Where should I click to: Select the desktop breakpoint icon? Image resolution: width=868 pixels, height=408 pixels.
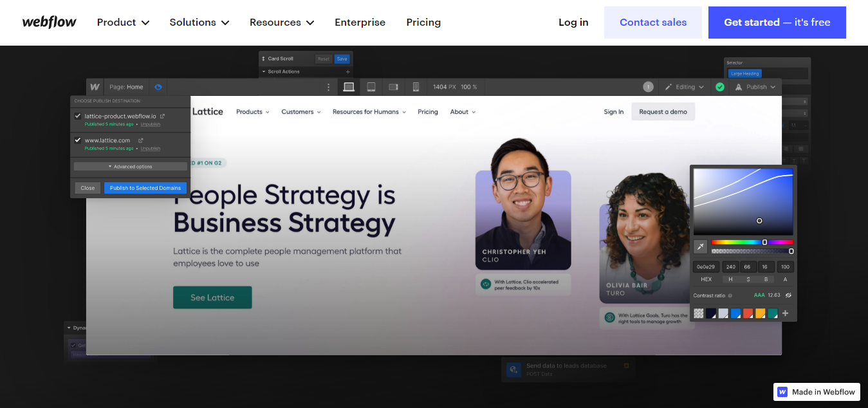coord(349,87)
